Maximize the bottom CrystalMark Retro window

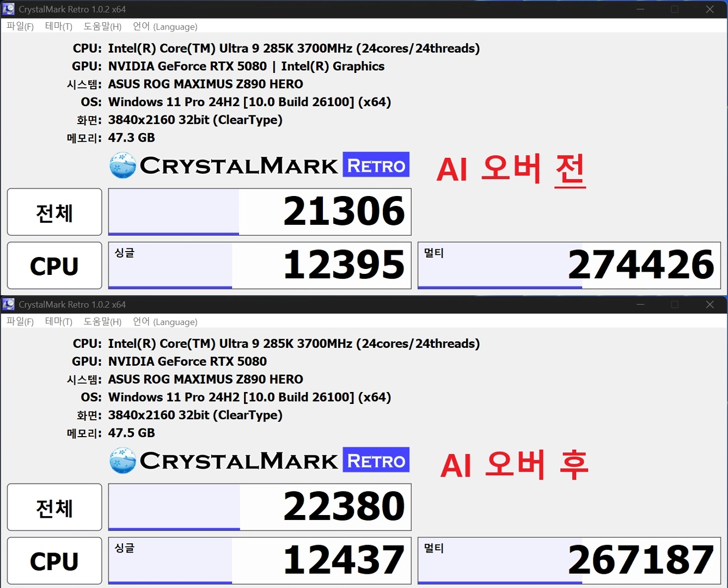pos(675,304)
